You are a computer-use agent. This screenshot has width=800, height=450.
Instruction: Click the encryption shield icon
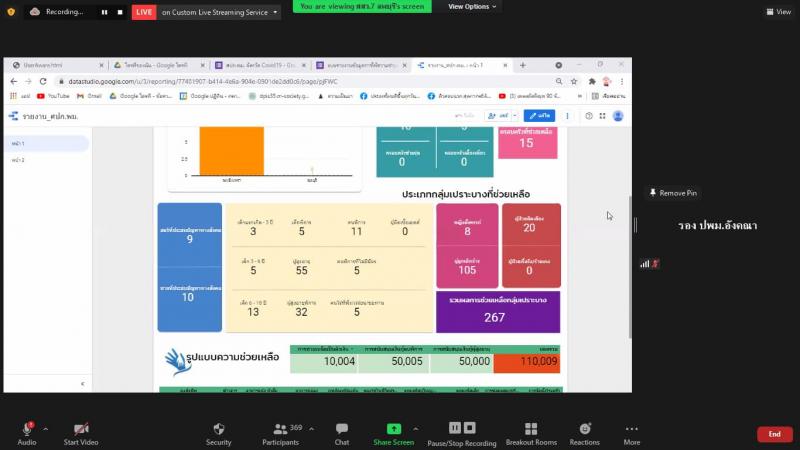(11, 12)
